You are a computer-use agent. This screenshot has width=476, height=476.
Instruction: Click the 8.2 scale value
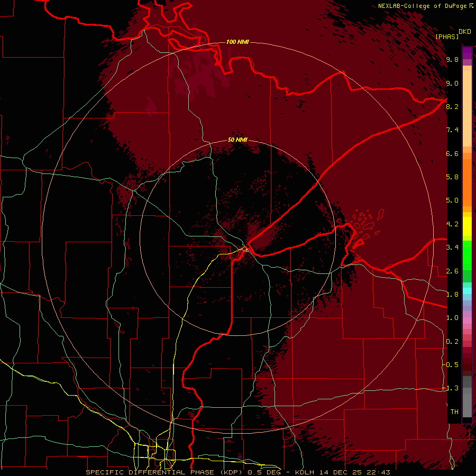452,106
